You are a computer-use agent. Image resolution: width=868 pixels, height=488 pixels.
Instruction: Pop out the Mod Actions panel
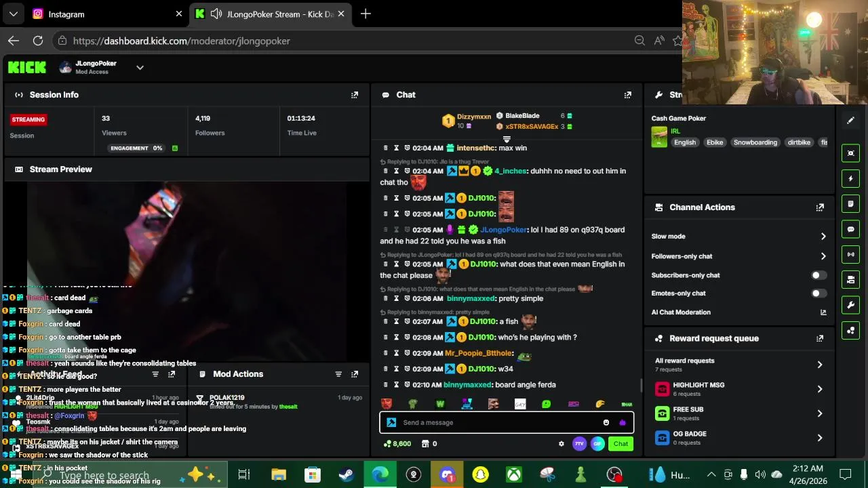coord(354,374)
